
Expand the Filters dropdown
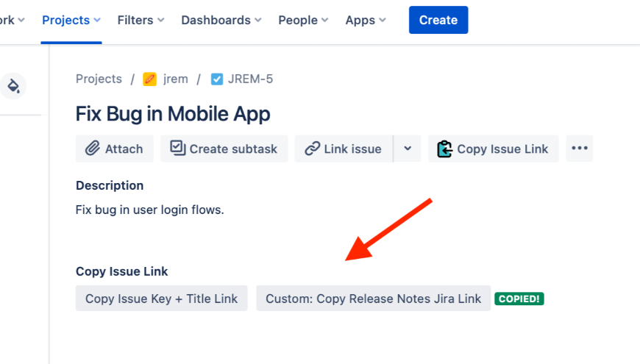coord(141,20)
